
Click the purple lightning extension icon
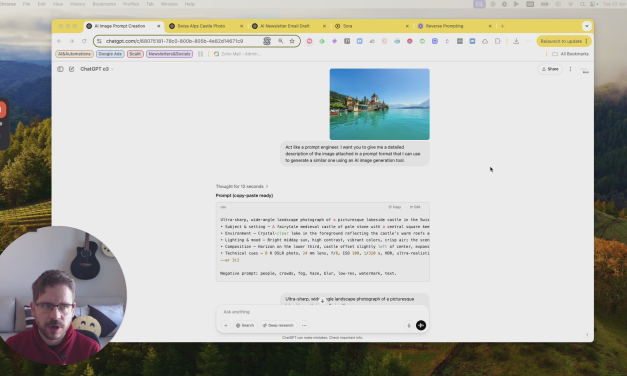[x=334, y=41]
